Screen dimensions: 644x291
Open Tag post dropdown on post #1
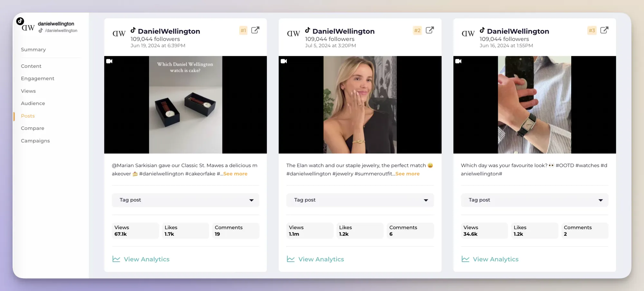185,200
